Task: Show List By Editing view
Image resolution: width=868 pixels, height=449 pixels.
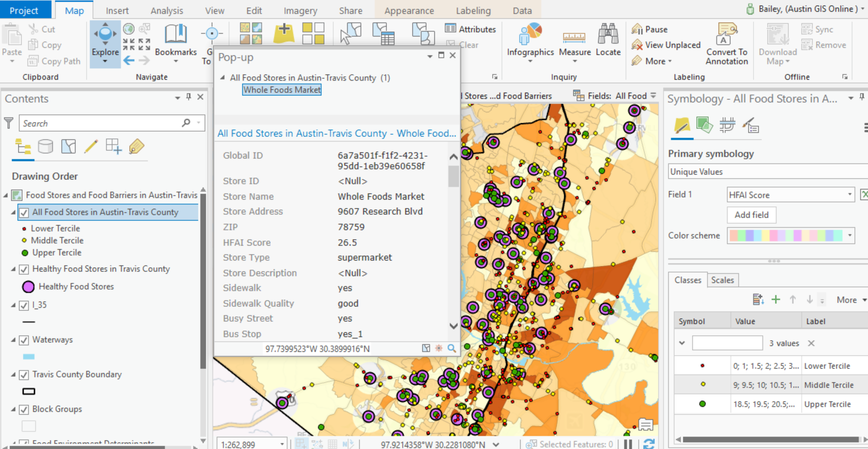Action: pos(91,147)
